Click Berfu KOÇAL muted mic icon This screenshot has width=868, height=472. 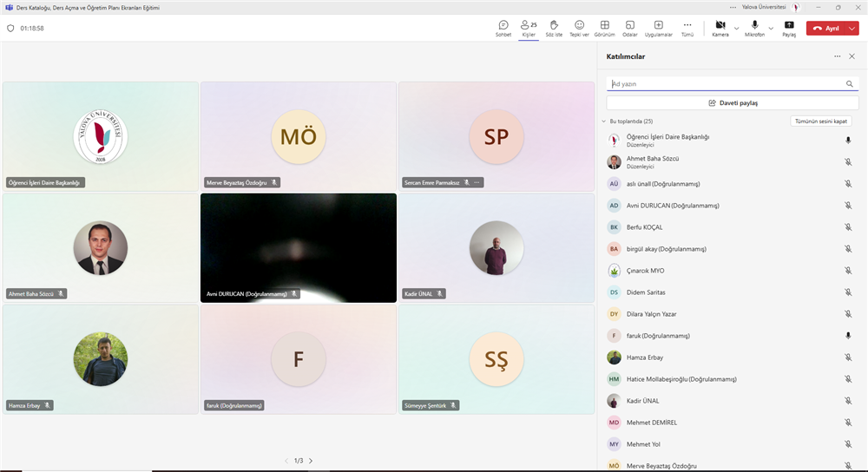[848, 226]
